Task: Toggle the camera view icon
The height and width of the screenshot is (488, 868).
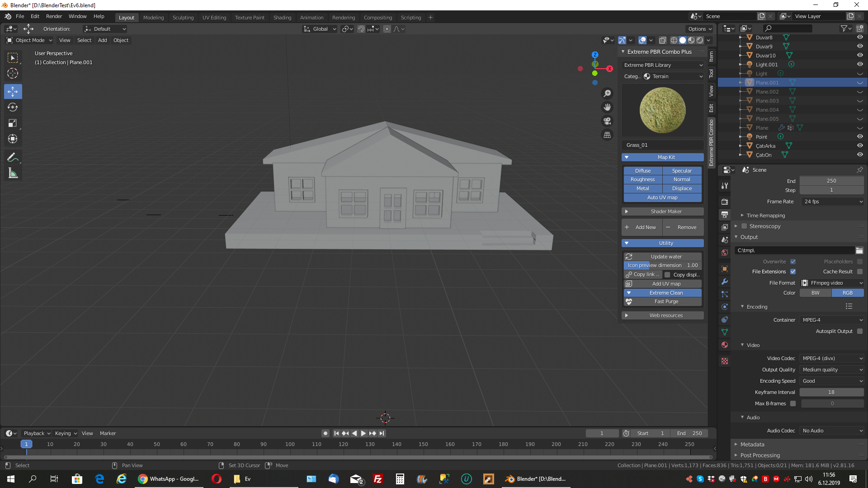Action: point(607,121)
